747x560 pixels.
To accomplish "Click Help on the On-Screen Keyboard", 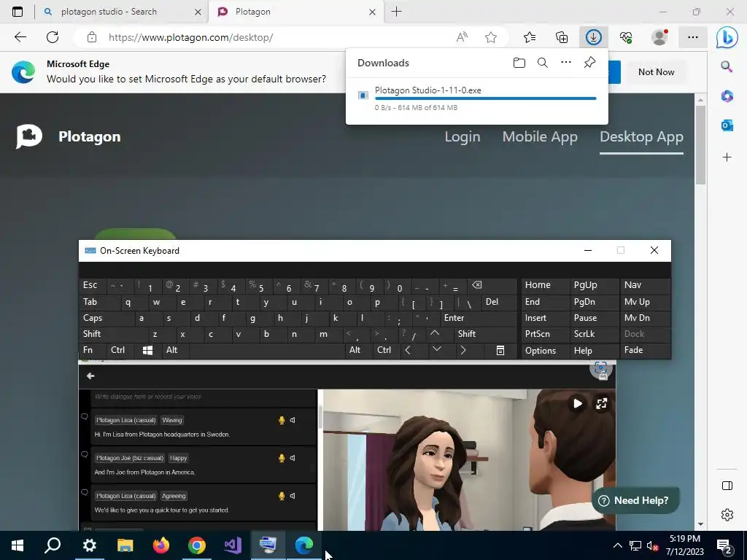I will tap(594, 350).
